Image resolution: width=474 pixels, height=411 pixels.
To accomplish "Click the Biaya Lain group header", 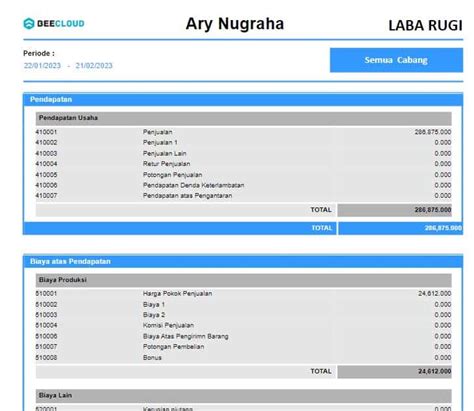I will tap(244, 396).
